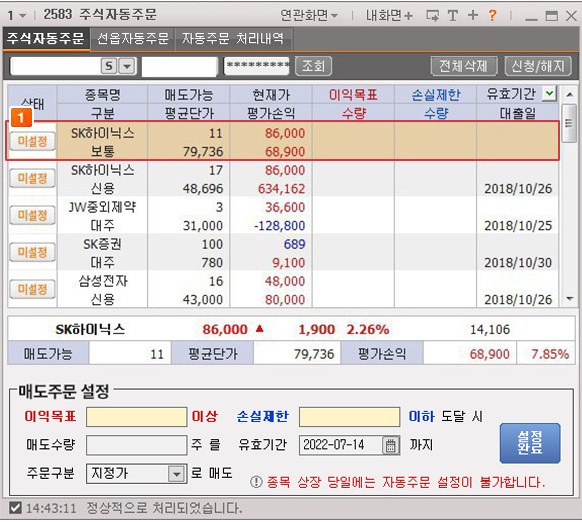Screen dimensions: 582x522
Task: Switch to 자동주문 처리내역 tab
Action: (233, 38)
